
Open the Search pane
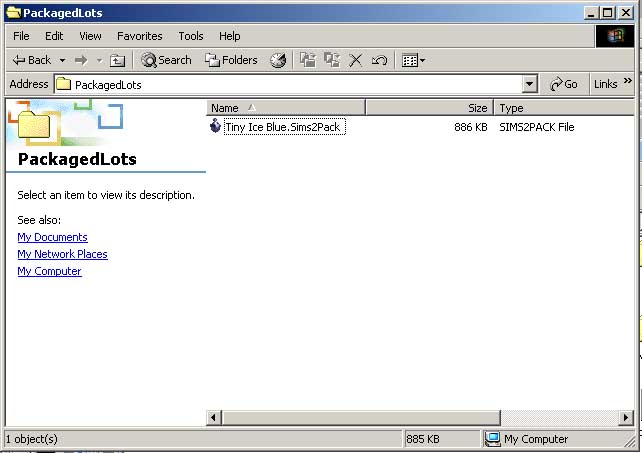pyautogui.click(x=166, y=60)
